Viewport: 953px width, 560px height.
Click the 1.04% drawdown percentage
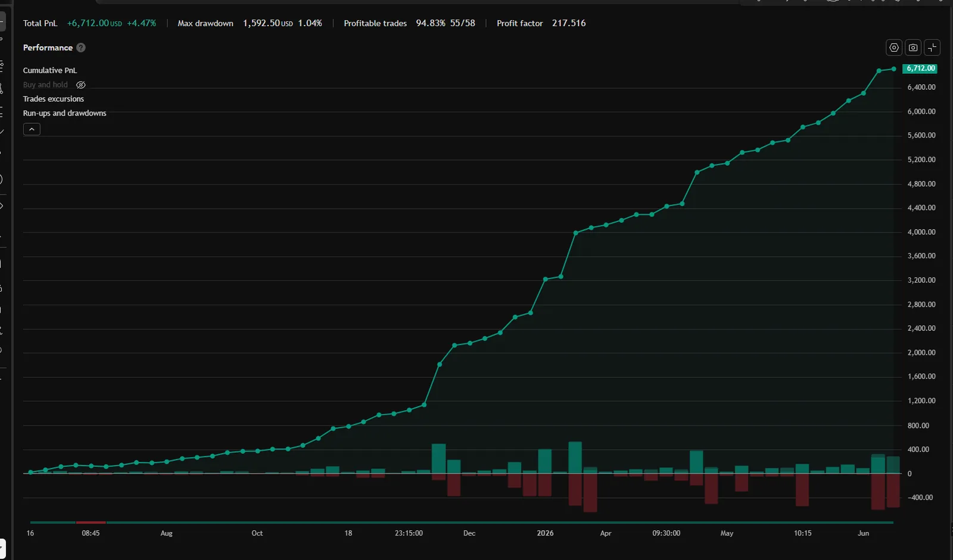310,23
